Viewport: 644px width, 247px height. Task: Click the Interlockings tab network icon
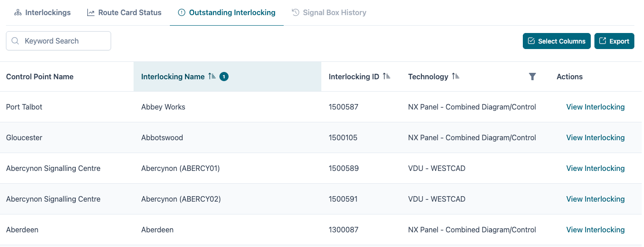[18, 12]
